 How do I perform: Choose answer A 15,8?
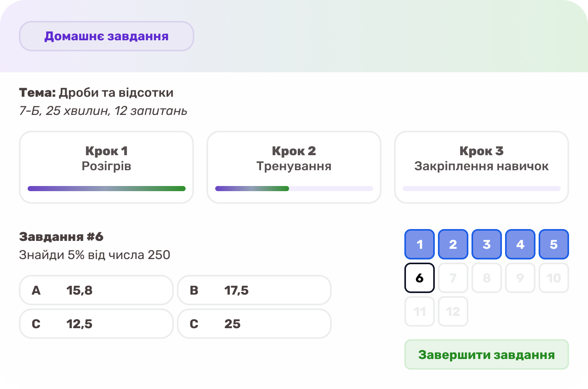tap(96, 290)
